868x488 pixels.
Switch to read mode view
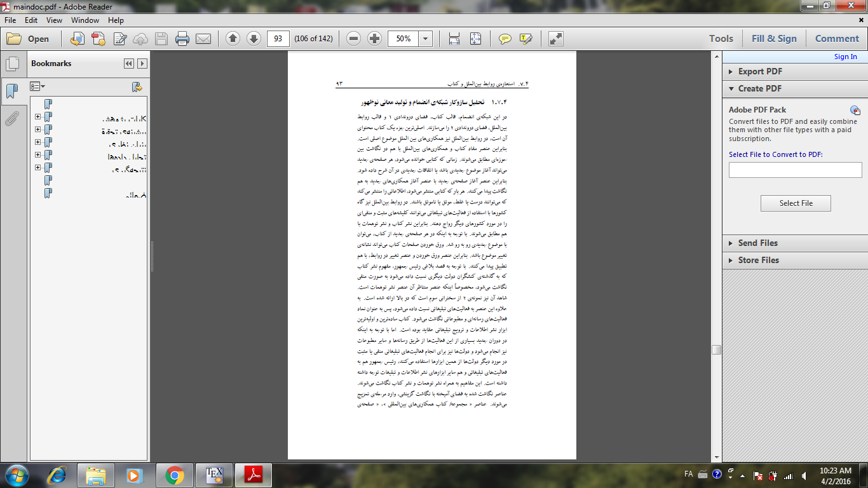(x=556, y=39)
